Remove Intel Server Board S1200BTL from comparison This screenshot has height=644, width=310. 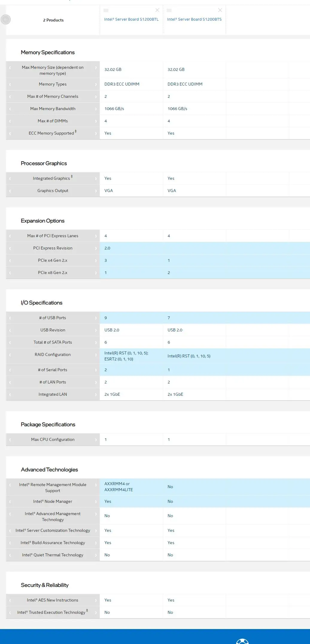pyautogui.click(x=157, y=10)
